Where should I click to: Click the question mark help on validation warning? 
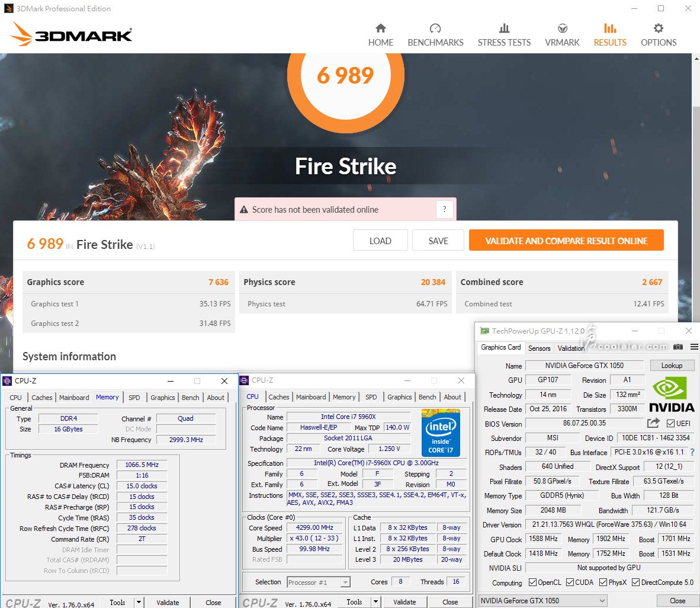tap(444, 209)
